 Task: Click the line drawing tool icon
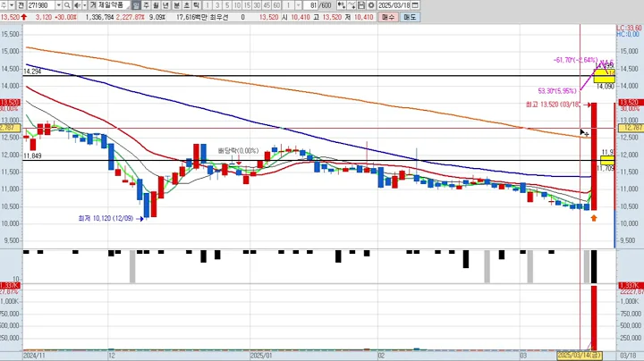pyautogui.click(x=352, y=5)
